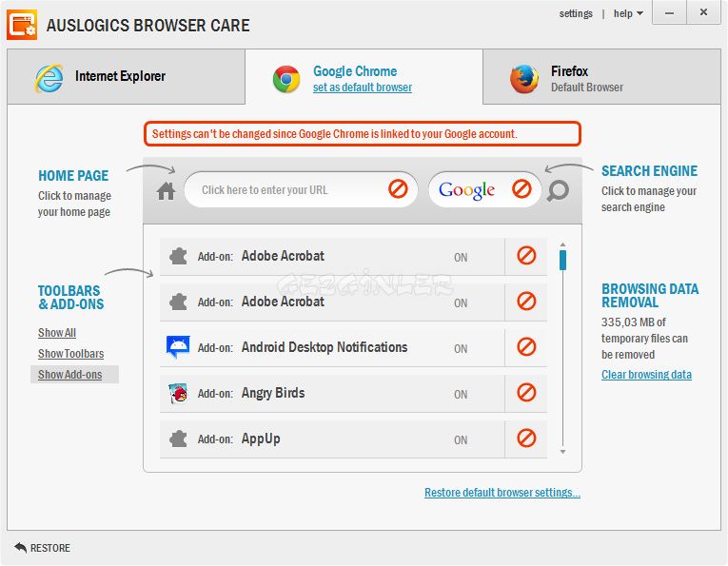Disable the second Adobe Acrobat add-on

[x=526, y=302]
